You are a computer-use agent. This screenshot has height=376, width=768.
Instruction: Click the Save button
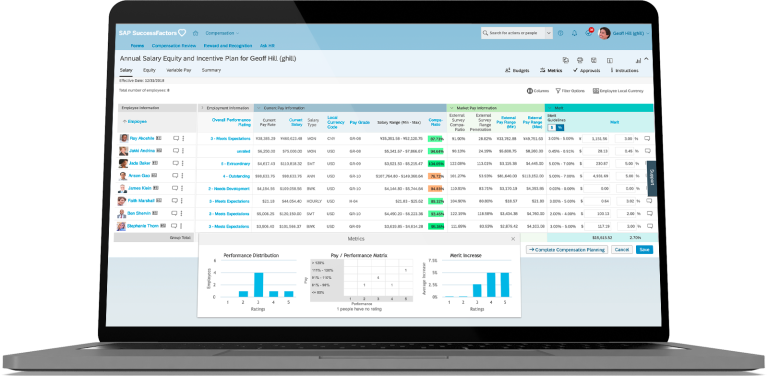pos(645,250)
